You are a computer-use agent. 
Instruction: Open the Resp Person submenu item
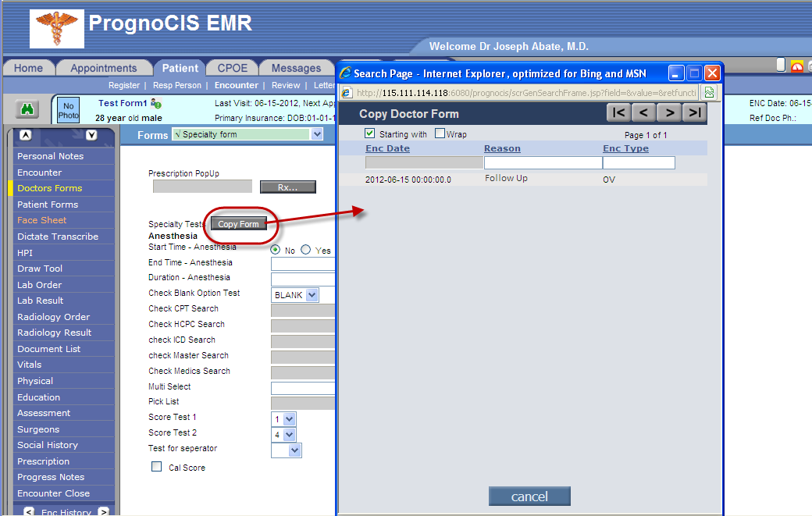(177, 85)
